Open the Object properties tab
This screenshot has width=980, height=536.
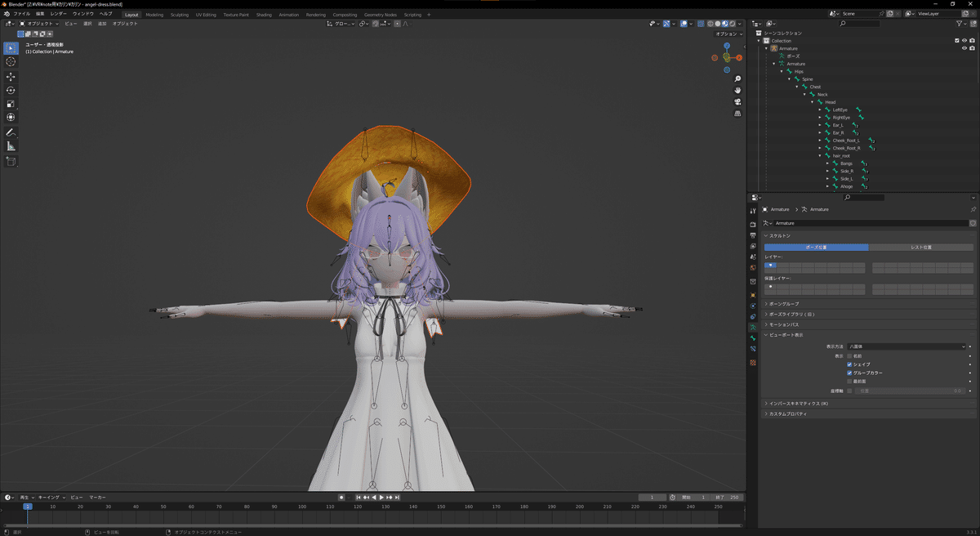pos(753,295)
